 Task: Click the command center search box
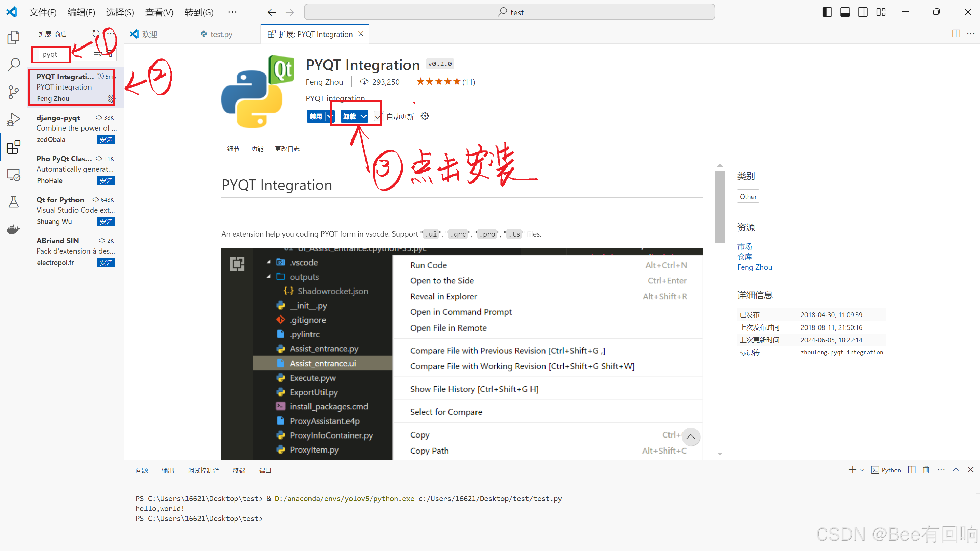pyautogui.click(x=509, y=12)
